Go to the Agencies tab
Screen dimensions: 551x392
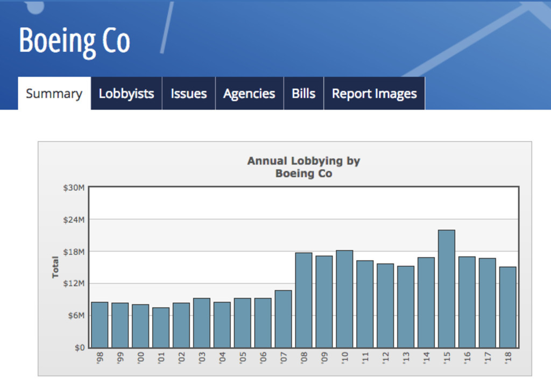tap(249, 94)
